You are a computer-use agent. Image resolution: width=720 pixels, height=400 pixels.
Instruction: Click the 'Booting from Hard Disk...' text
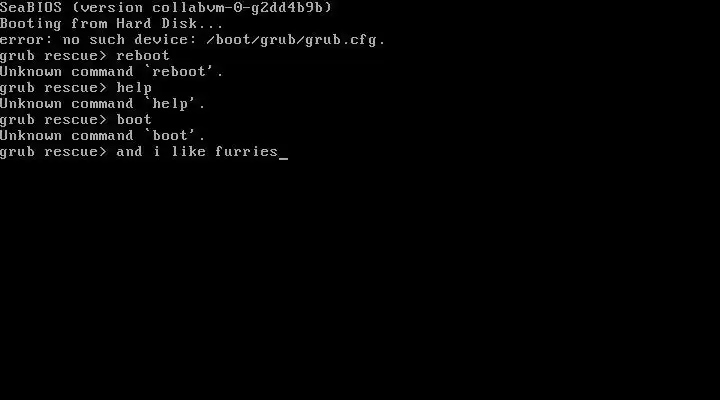coord(112,23)
